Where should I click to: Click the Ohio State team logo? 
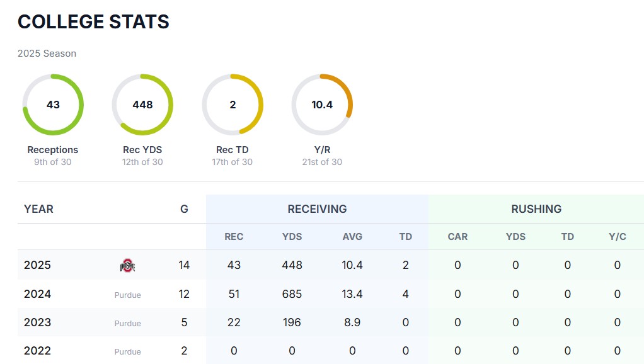tap(127, 266)
